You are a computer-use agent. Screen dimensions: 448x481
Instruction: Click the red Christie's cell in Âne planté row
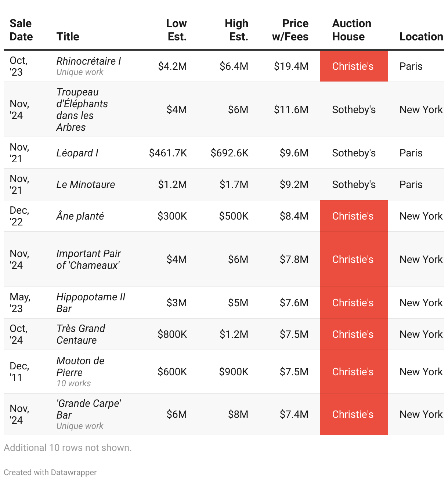point(353,216)
